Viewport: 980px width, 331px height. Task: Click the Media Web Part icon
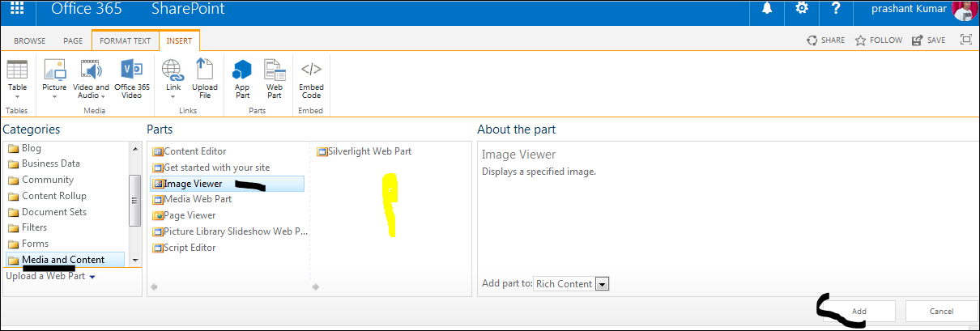coord(158,200)
